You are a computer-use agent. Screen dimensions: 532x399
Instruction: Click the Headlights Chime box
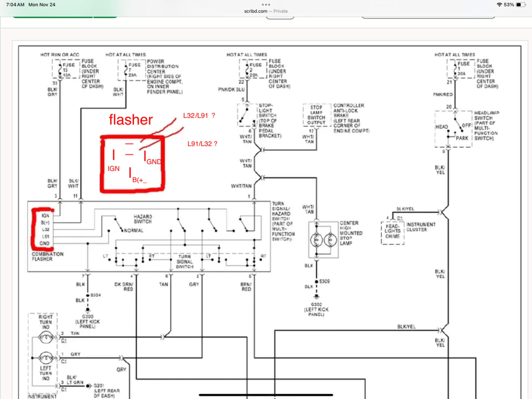392,231
